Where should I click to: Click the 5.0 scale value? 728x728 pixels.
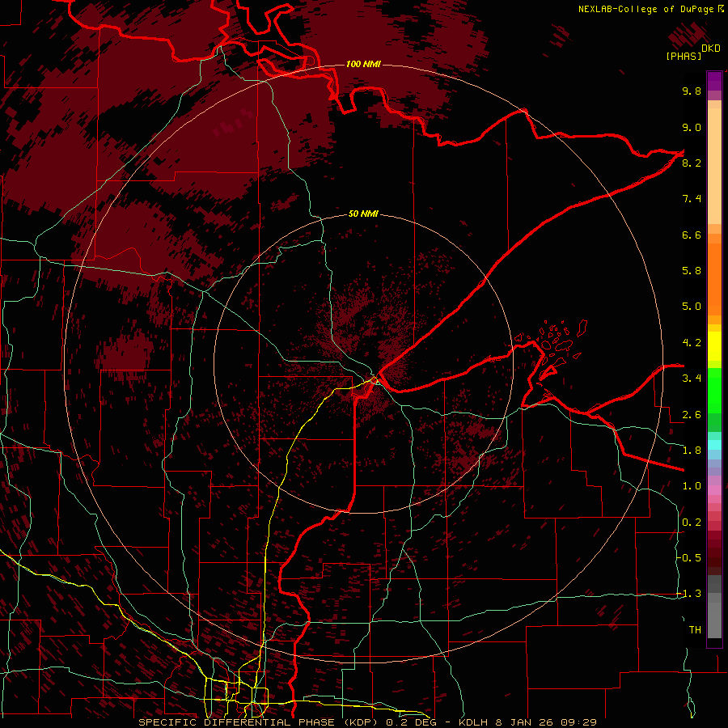coord(692,307)
